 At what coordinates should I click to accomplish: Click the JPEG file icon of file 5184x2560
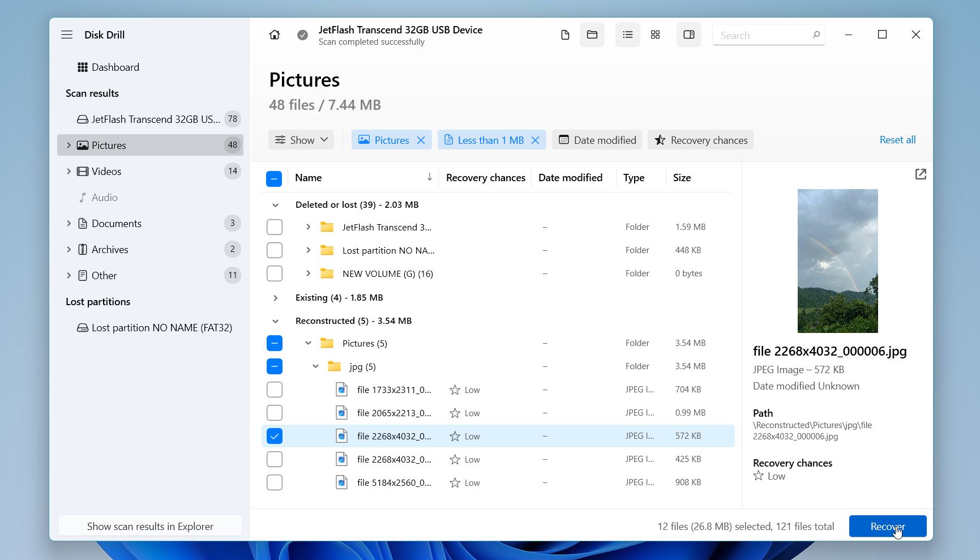[x=341, y=482]
